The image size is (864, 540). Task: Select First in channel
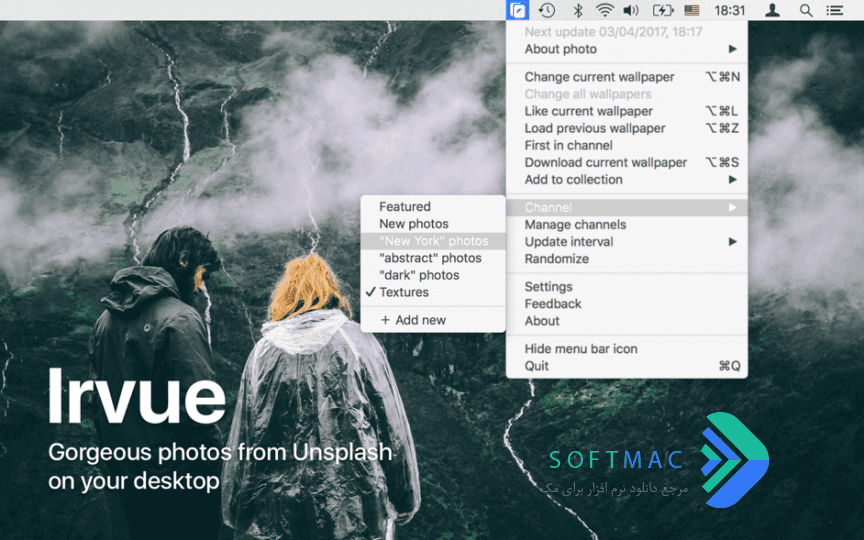pyautogui.click(x=627, y=145)
